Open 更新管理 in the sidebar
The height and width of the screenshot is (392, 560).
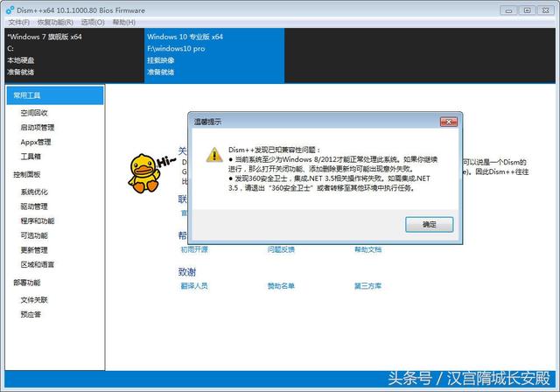(x=34, y=250)
